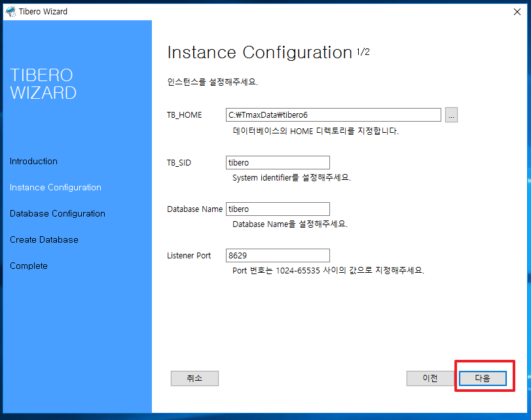
Task: Select Instance Configuration step in sidebar
Action: click(x=56, y=188)
